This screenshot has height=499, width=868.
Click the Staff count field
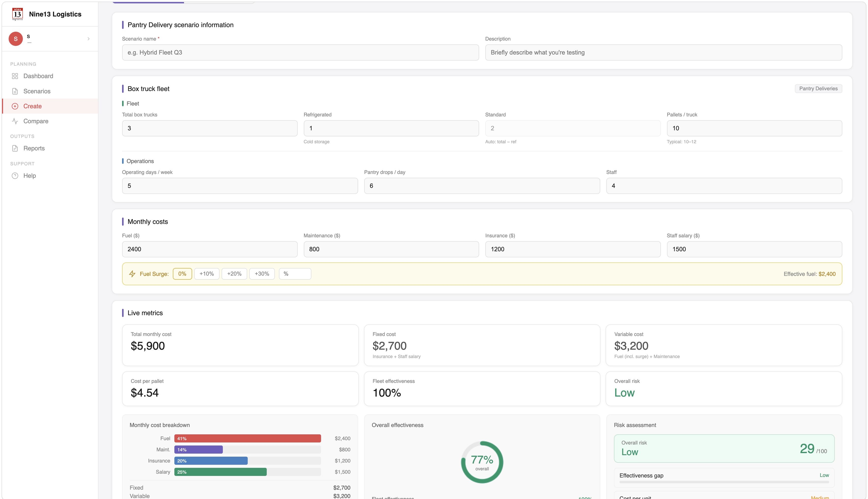pos(724,186)
